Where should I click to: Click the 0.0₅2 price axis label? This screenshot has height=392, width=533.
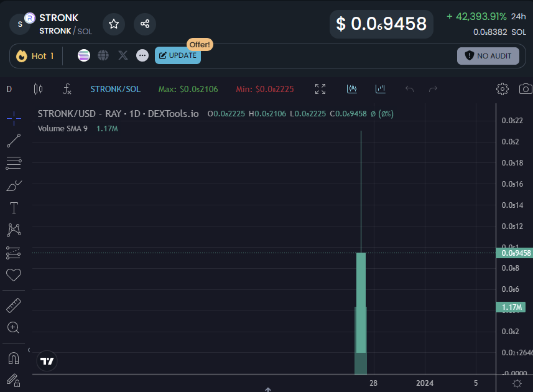510,142
